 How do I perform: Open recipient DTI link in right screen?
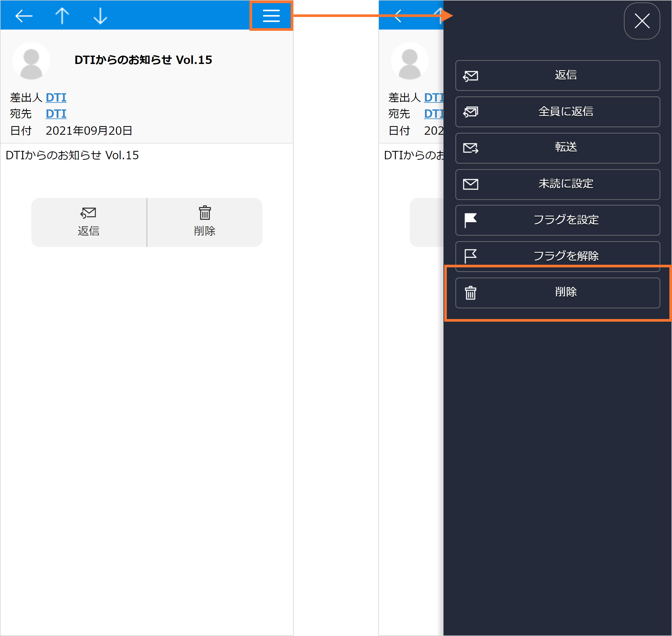(x=434, y=114)
